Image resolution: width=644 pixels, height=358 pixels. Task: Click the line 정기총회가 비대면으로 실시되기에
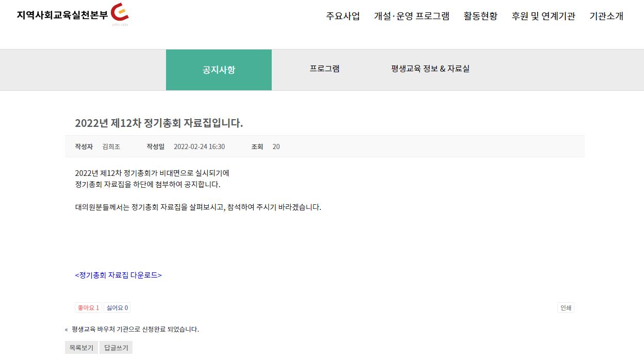152,173
